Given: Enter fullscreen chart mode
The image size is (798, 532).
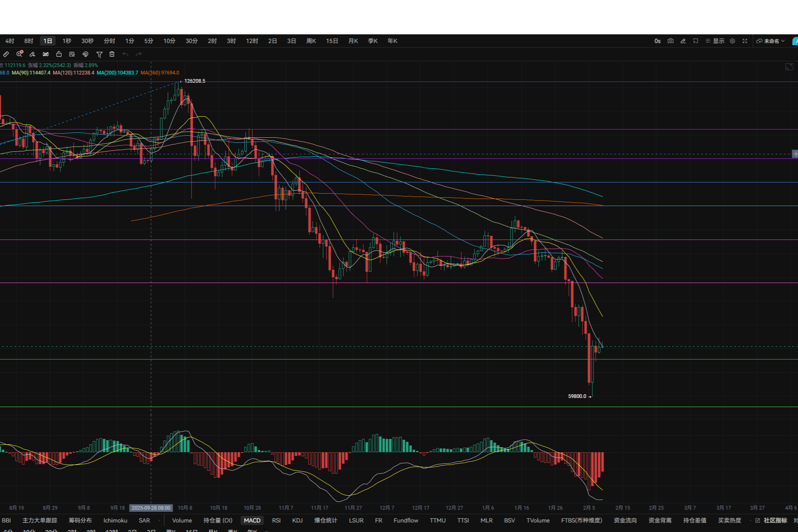Looking at the screenshot, I should [745, 41].
